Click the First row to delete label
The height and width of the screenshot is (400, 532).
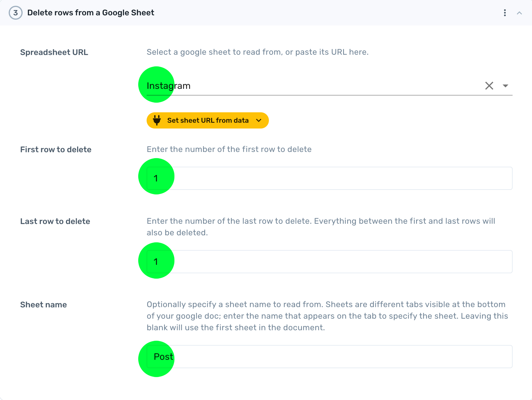pyautogui.click(x=56, y=150)
